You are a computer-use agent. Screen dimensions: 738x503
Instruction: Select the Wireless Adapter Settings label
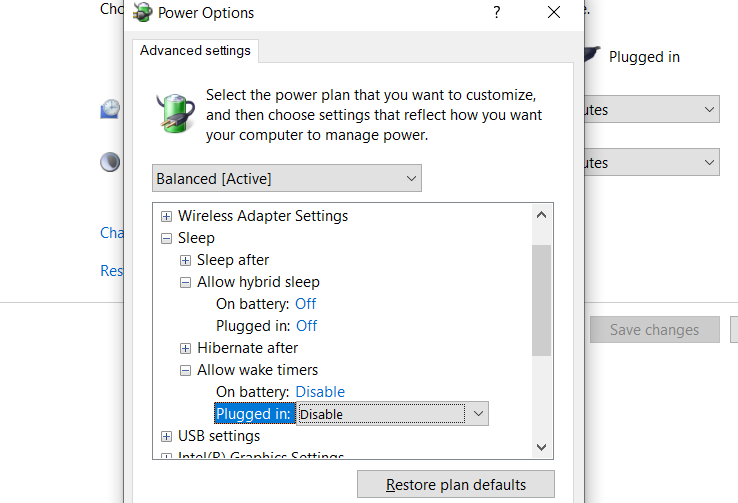[263, 216]
